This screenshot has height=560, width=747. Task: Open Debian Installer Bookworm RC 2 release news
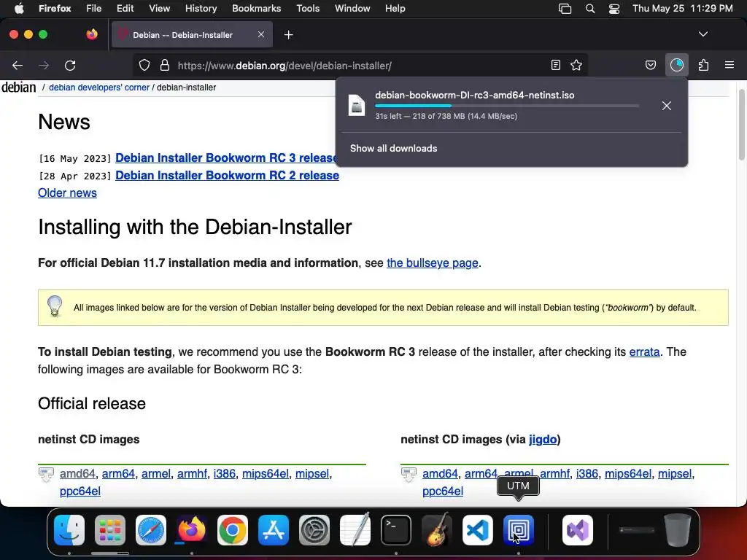(x=228, y=175)
